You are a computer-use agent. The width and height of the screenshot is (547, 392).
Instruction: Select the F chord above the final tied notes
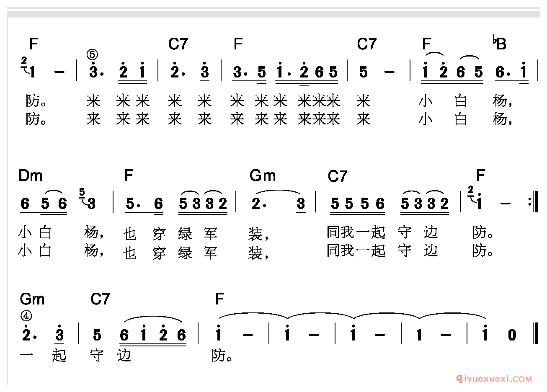pos(219,299)
